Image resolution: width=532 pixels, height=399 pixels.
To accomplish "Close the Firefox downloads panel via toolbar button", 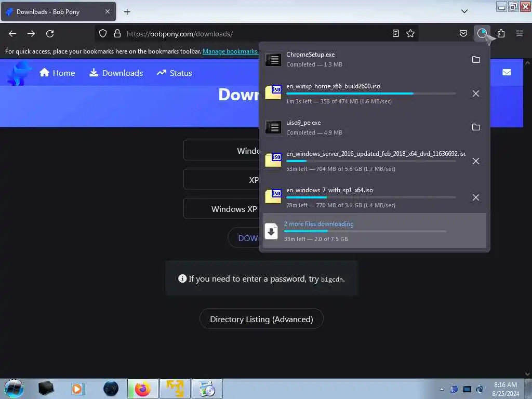I will tap(482, 33).
